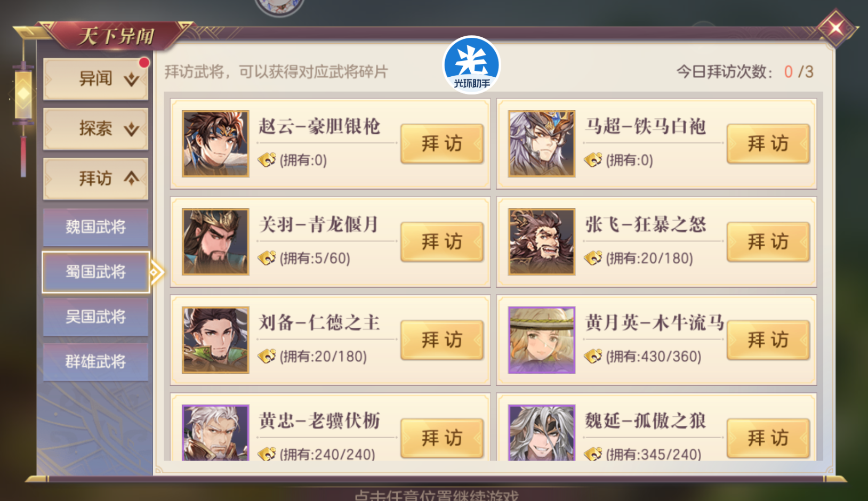Click 拜访 button for 张飞-狂暴之怒
Image resolution: width=868 pixels, height=501 pixels.
point(768,241)
